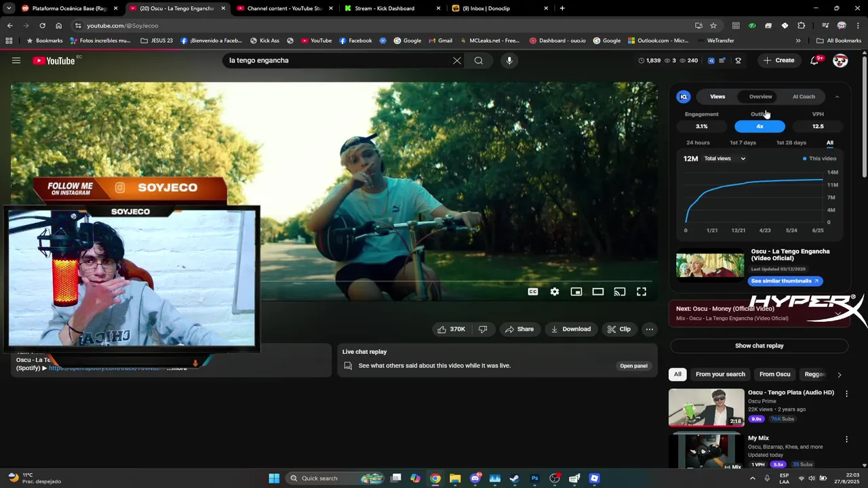
Task: Open Photoshop from the taskbar
Action: [534, 479]
